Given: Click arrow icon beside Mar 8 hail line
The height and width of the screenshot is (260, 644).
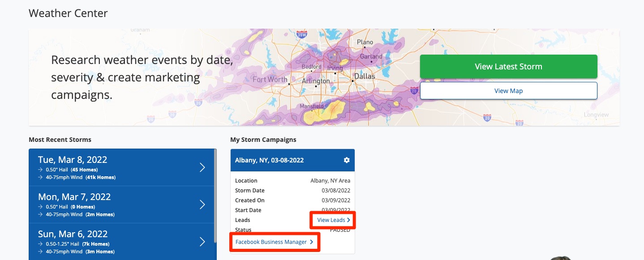Looking at the screenshot, I should (x=40, y=170).
